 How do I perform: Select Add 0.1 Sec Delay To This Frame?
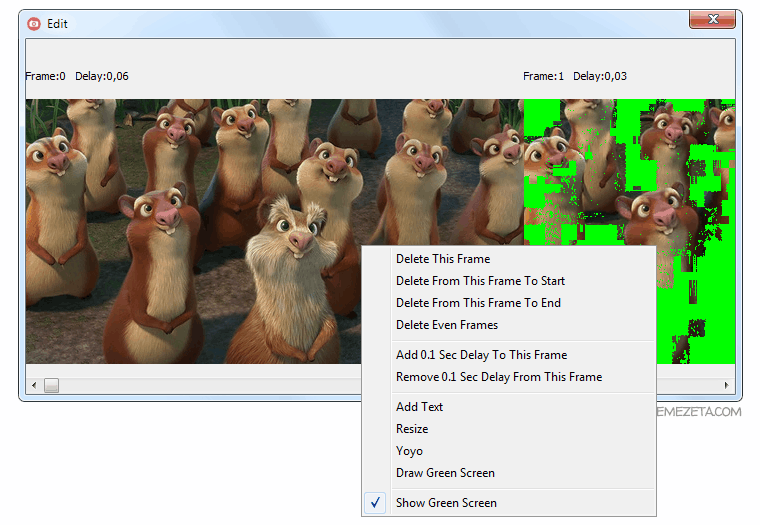(508, 355)
